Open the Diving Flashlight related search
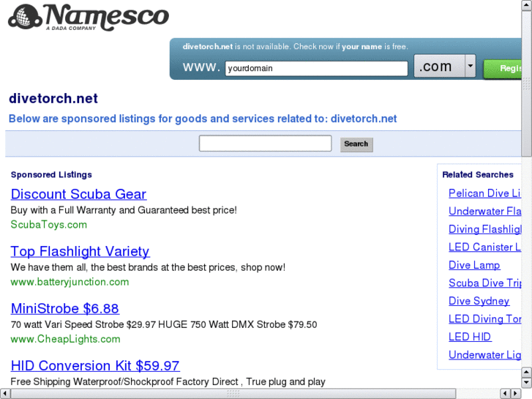Image resolution: width=532 pixels, height=399 pixels. coord(485,229)
